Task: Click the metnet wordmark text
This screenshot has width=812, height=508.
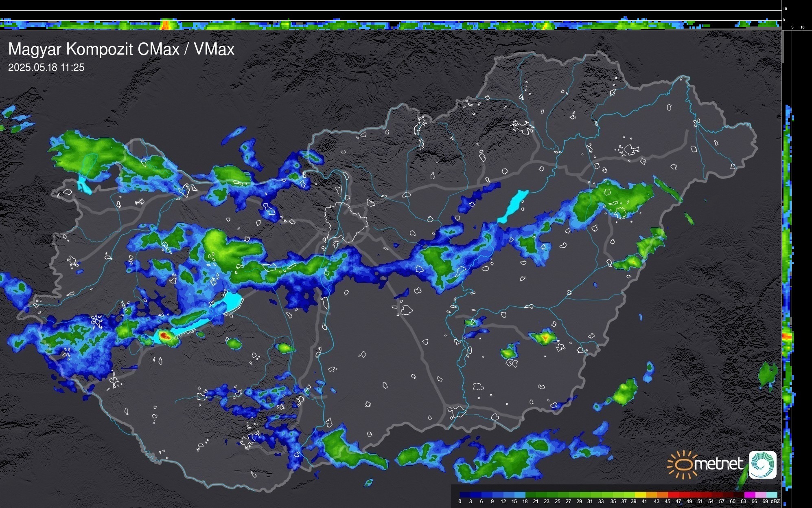Action: (719, 464)
